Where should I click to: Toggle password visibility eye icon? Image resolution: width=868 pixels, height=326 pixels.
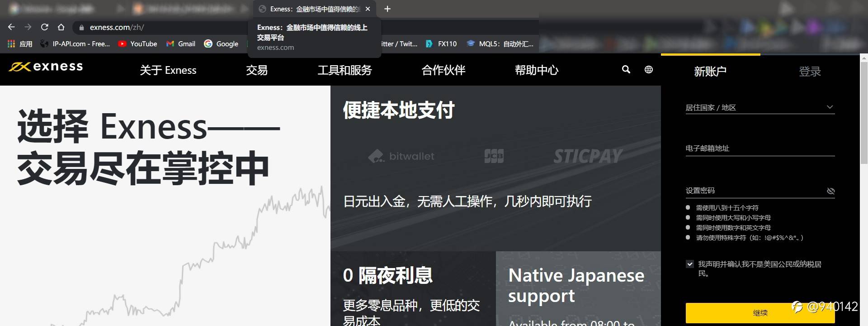[830, 191]
